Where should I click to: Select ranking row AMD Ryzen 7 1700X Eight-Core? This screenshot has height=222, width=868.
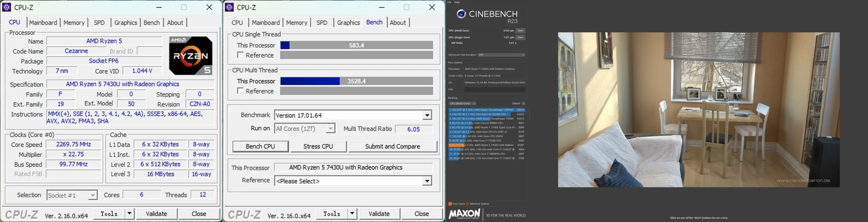[x=487, y=127]
